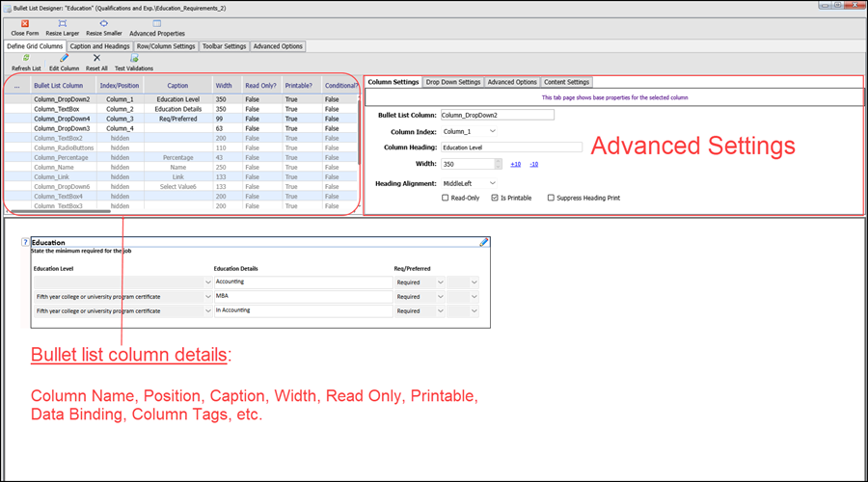Select the Column_Name row
Screen dimensions: 868x482
(x=181, y=167)
